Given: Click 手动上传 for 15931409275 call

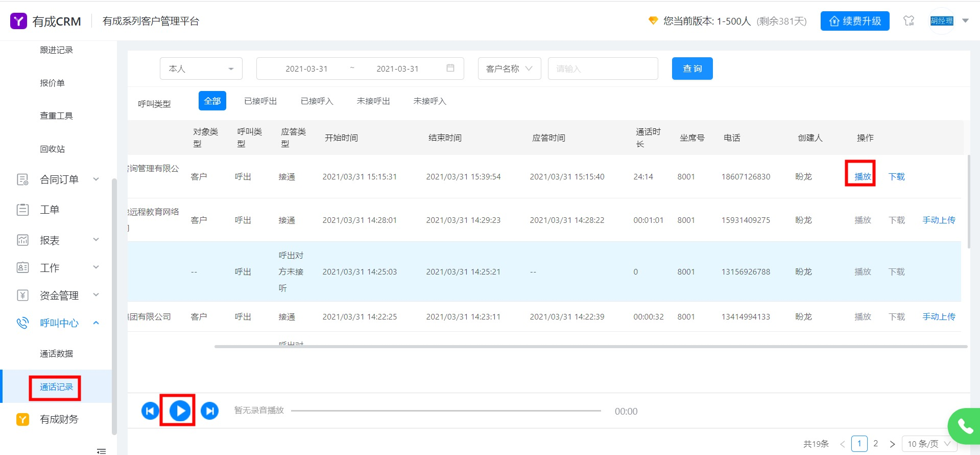Looking at the screenshot, I should [x=939, y=220].
